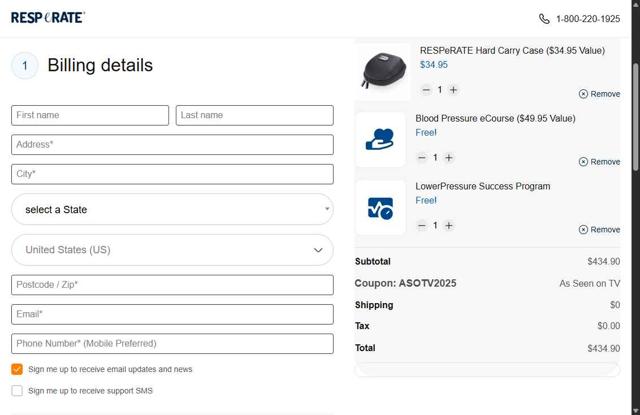The image size is (640, 415).
Task: Click plus for Blood Pressure eCourse quantity
Action: 449,158
